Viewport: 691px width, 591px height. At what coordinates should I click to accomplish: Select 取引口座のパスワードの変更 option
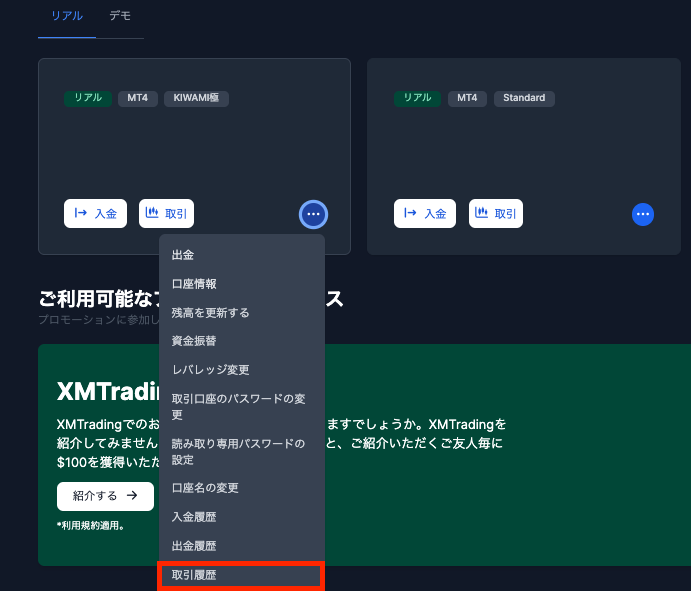238,406
